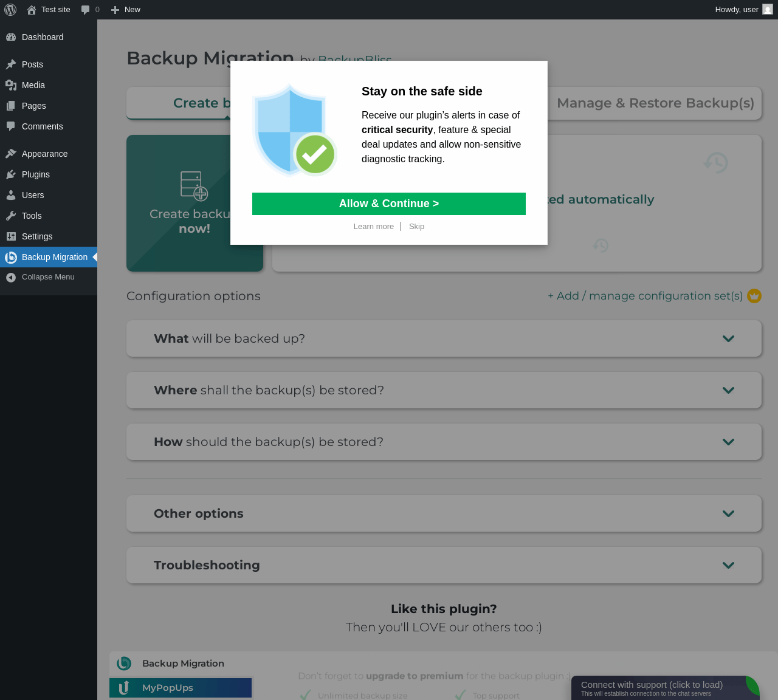Open the Dashboard menu item
Image resolution: width=778 pixels, height=700 pixels.
(49, 37)
